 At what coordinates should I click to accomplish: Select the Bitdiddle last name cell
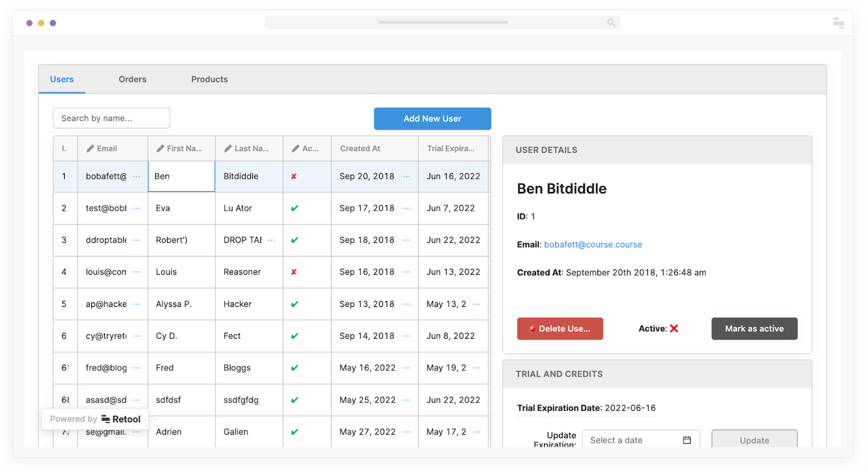point(249,176)
